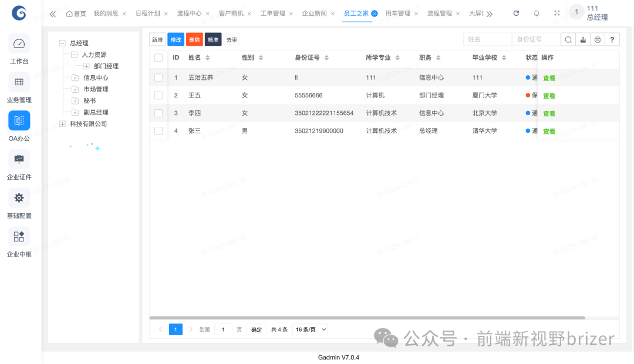634x364 pixels.
Task: Click the print icon above the table
Action: pos(597,39)
